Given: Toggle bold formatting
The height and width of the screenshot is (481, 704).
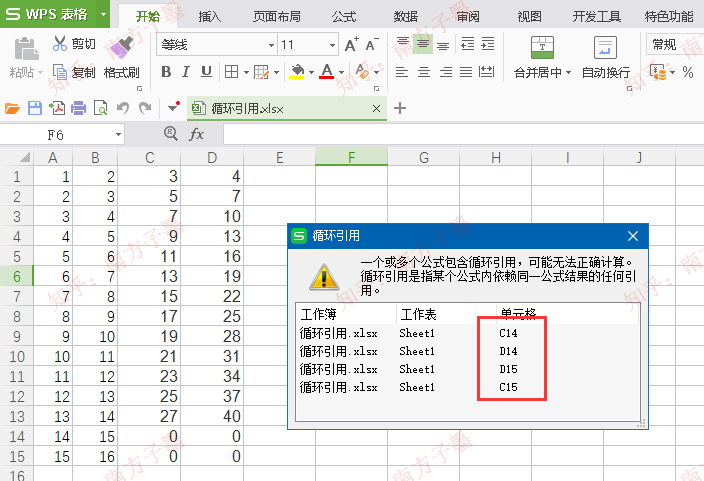Looking at the screenshot, I should (x=166, y=71).
